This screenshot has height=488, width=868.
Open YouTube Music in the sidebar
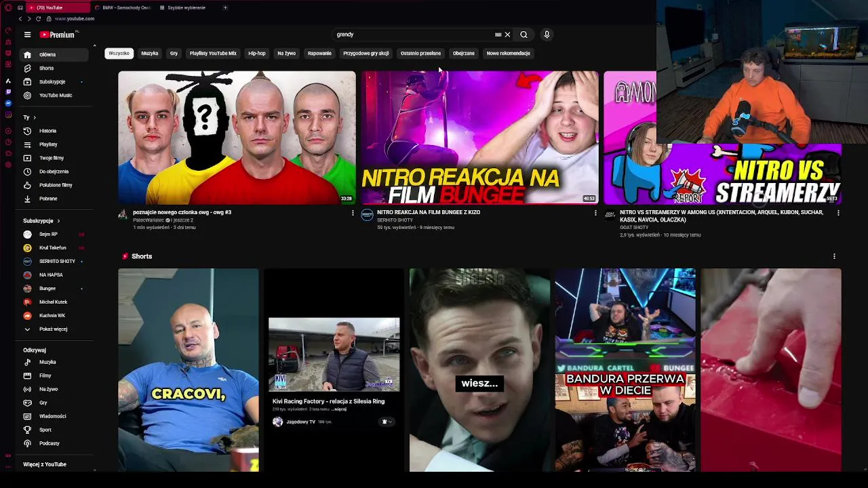coord(54,95)
